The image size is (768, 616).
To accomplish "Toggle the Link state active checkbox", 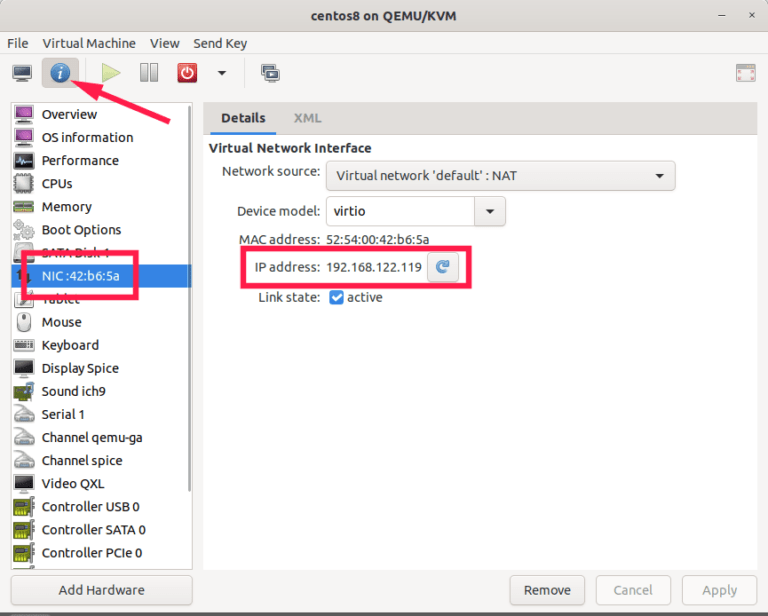I will coord(336,297).
